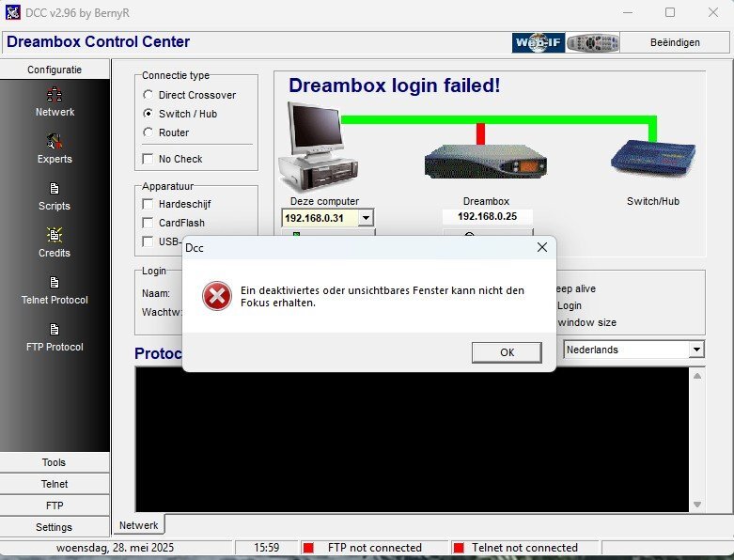Screen dimensions: 734x560
Task: Launch the Web-IF interface icon
Action: pos(538,42)
